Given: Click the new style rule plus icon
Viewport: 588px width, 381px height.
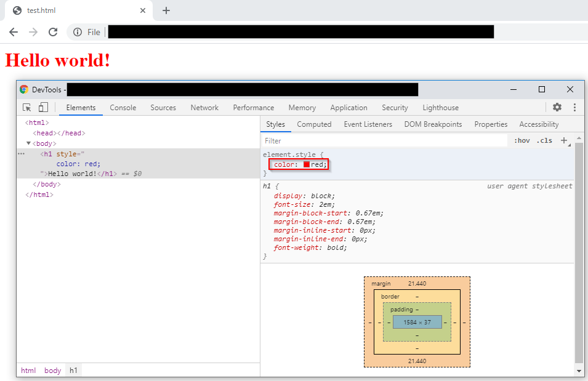Looking at the screenshot, I should (563, 140).
